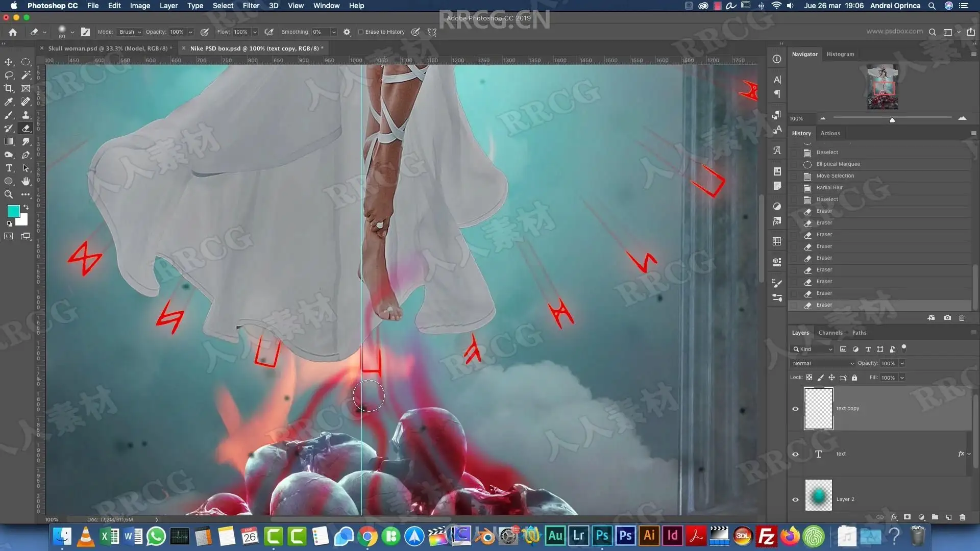Image resolution: width=980 pixels, height=551 pixels.
Task: Switch to the Channels tab
Action: tap(830, 333)
